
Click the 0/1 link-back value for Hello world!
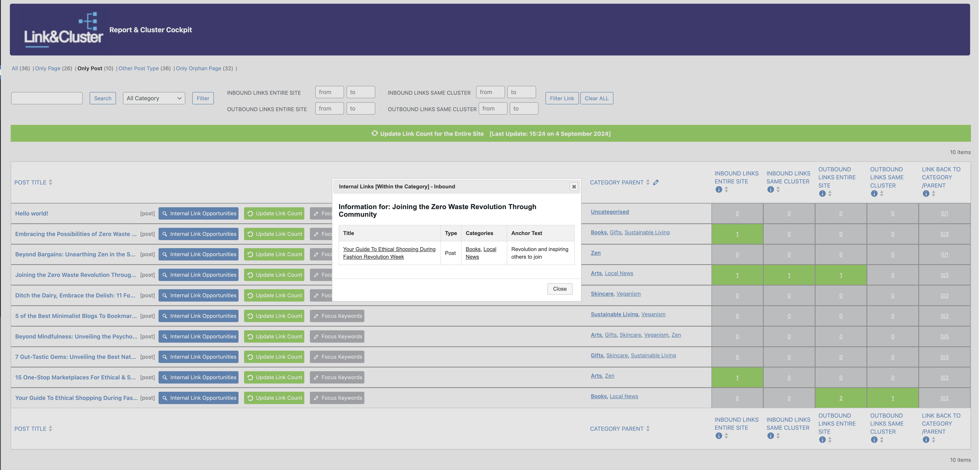944,213
